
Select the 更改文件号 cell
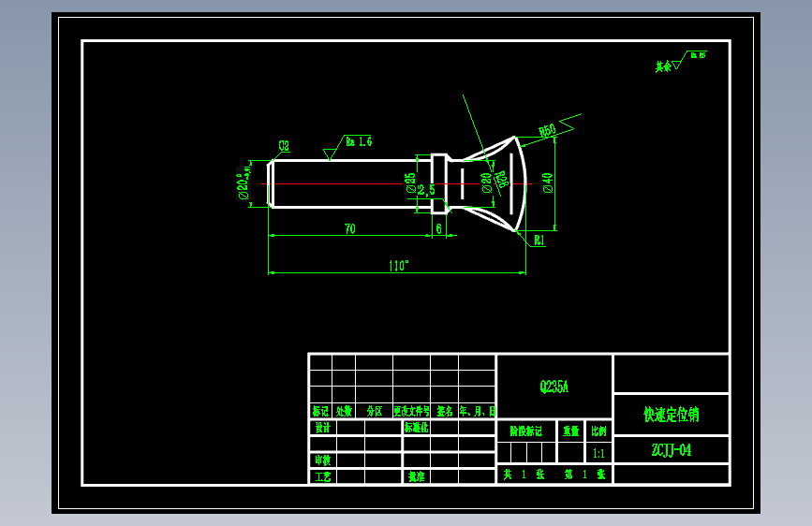412,411
